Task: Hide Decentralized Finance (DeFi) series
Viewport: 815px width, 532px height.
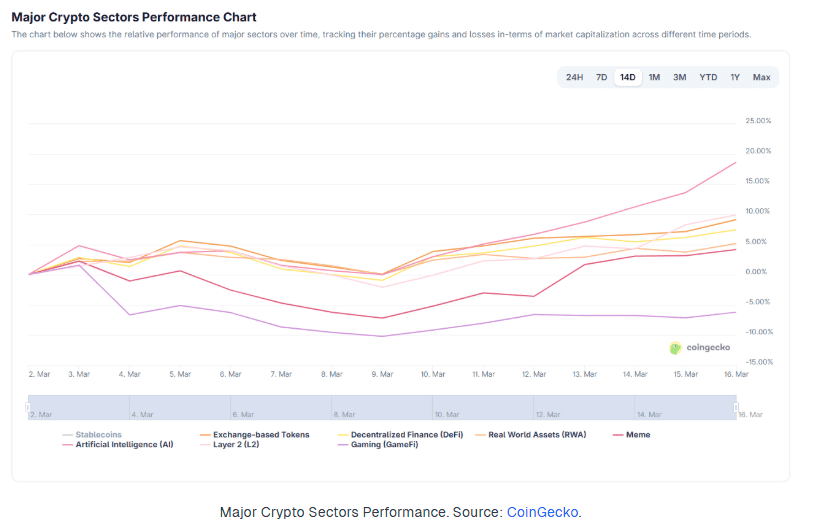Action: (400, 435)
